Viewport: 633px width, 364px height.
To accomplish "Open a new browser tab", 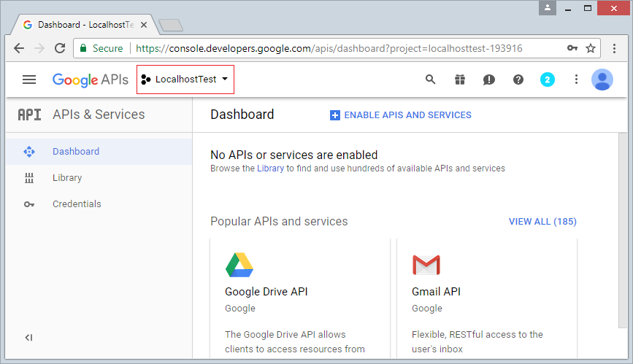I will point(171,26).
